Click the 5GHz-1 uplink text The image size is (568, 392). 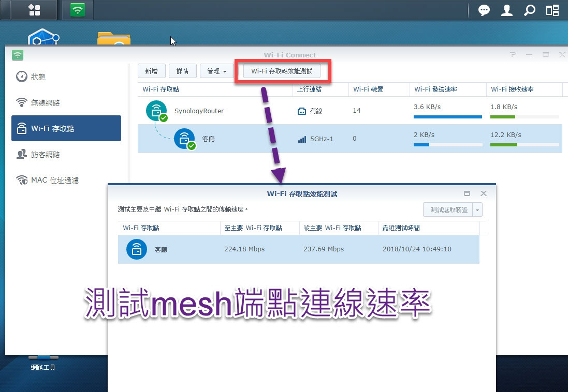pos(322,139)
